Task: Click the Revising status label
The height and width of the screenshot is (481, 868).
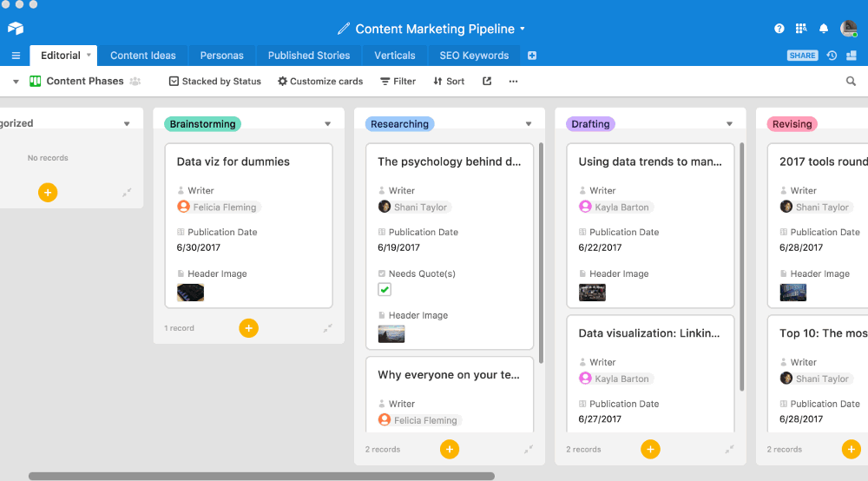Action: coord(792,124)
